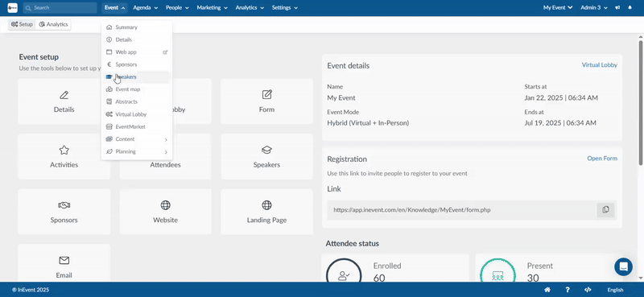644x297 pixels.
Task: Open the Analytics dropdown menu
Action: point(250,8)
